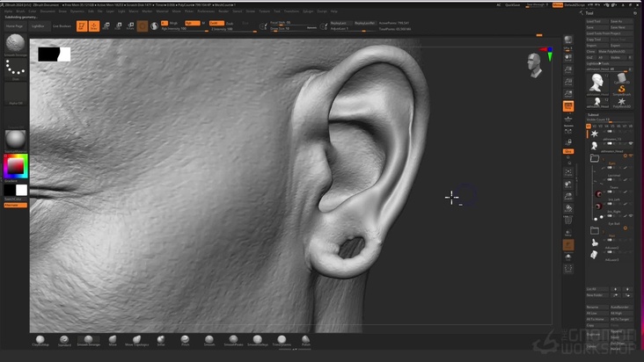
Task: Adjust the Draw Size slider
Action: [x=293, y=28]
